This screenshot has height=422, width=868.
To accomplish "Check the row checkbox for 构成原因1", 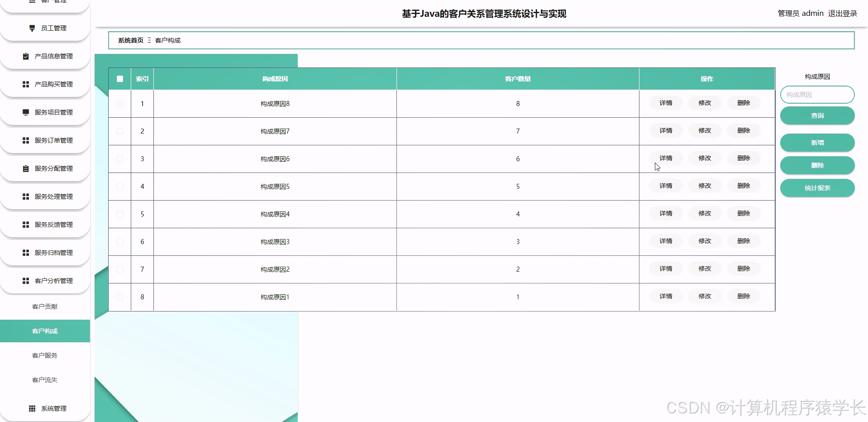I will [120, 297].
